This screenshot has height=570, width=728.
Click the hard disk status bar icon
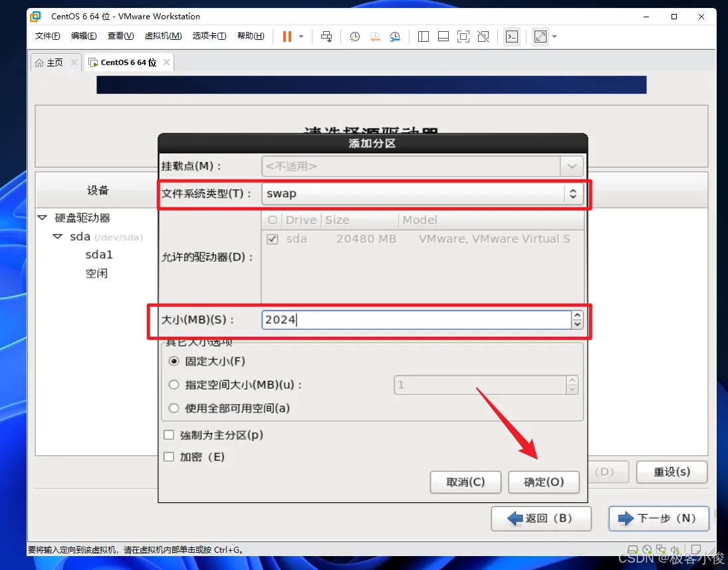point(632,549)
